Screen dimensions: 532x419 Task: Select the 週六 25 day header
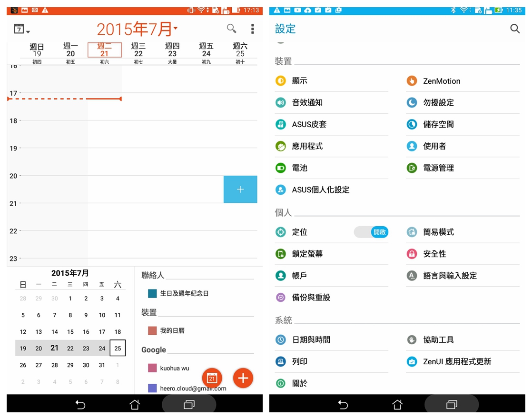pos(240,50)
